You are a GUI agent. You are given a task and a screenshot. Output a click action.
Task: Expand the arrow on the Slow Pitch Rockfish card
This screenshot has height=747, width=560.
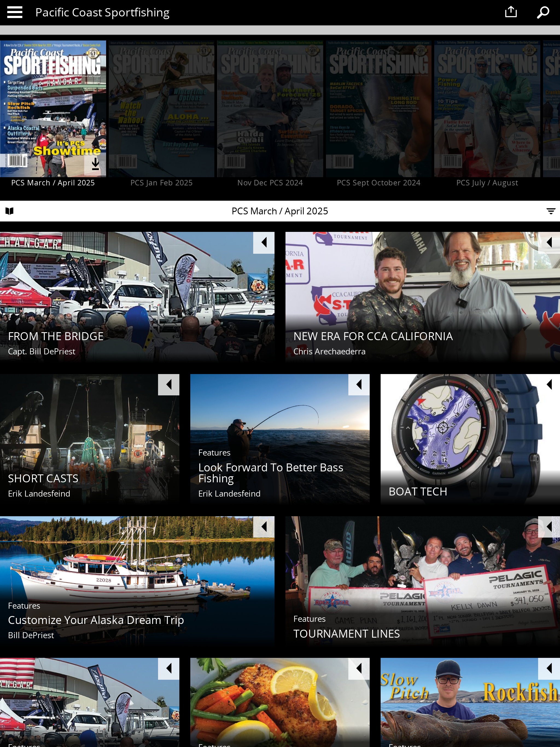tap(549, 669)
